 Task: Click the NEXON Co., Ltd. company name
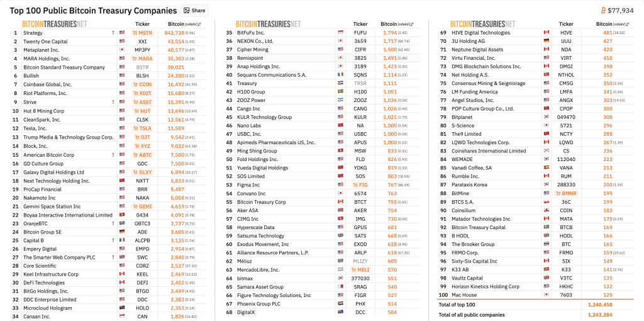(255, 41)
